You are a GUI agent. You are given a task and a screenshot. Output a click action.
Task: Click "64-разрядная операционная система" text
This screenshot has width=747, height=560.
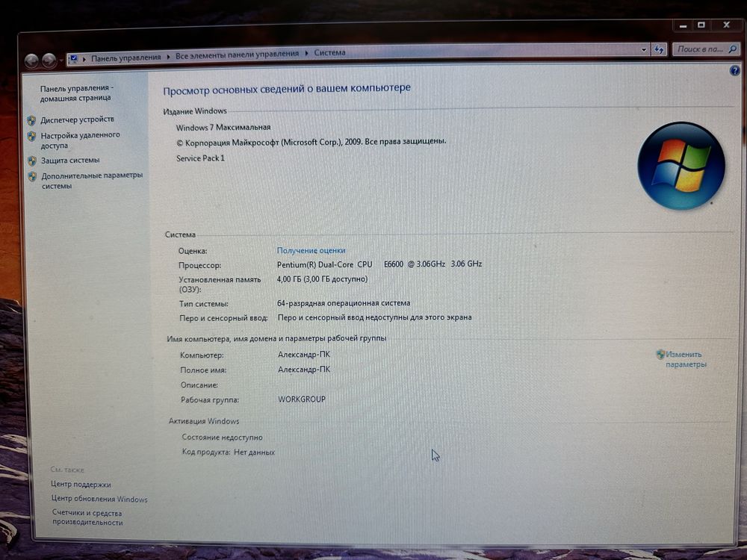point(344,303)
